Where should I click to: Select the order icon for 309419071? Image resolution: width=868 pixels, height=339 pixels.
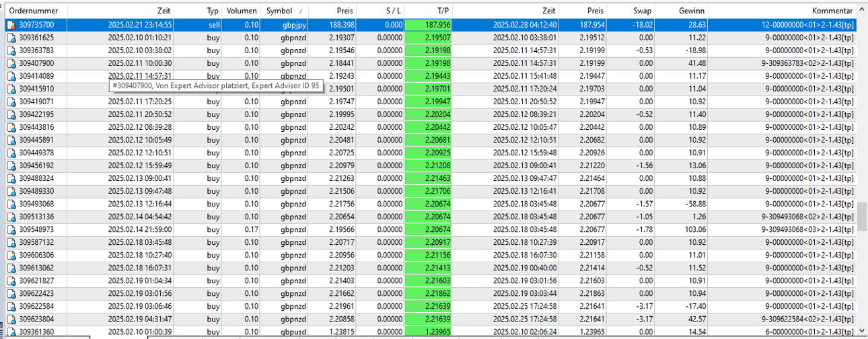(x=11, y=102)
